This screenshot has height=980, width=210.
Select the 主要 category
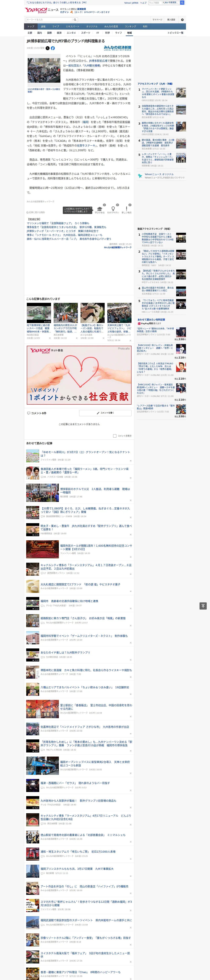point(30,33)
